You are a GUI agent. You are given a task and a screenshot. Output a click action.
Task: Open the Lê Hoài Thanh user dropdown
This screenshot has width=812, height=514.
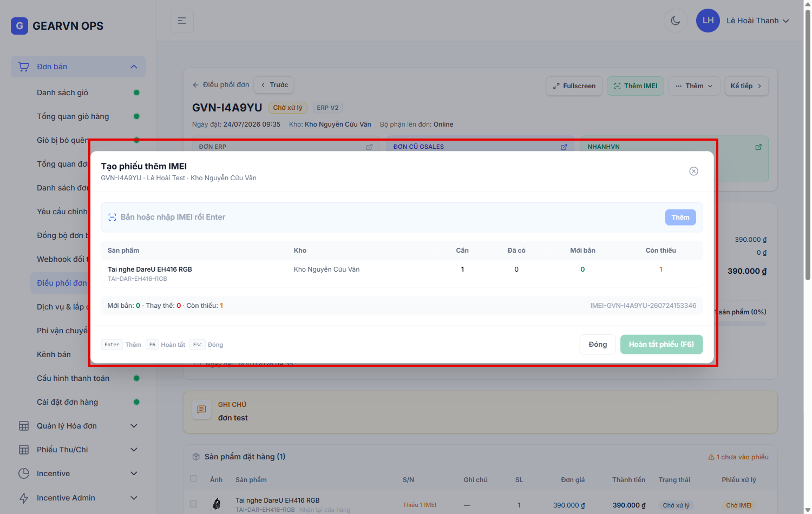758,21
